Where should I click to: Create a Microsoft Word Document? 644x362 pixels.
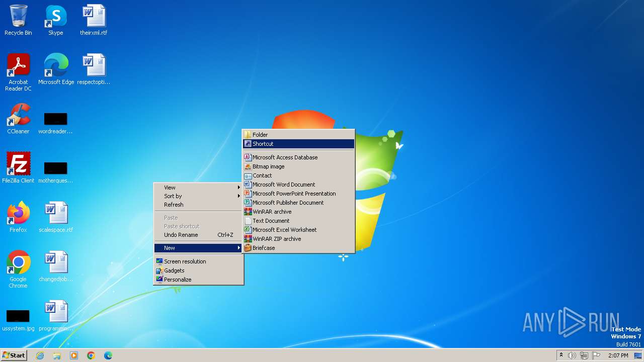pyautogui.click(x=299, y=185)
